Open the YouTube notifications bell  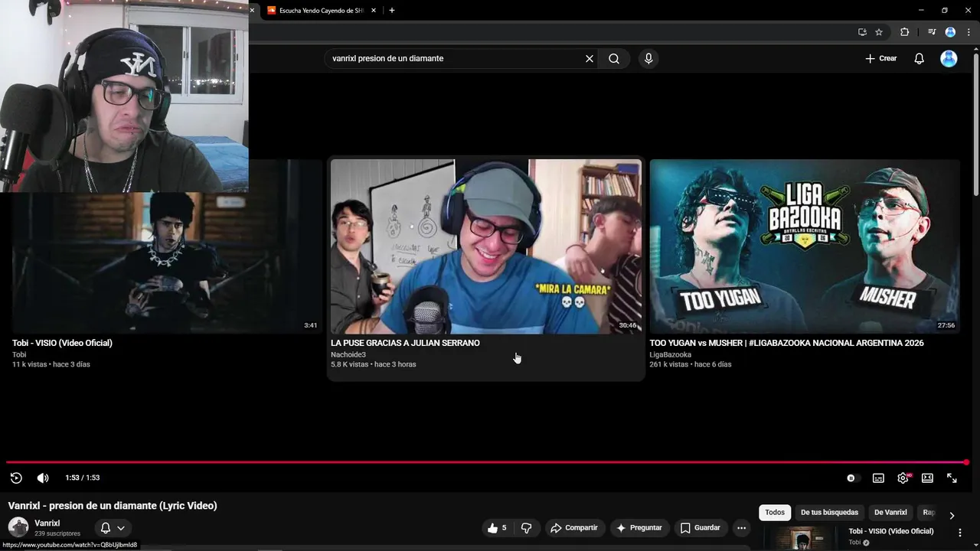pos(920,58)
